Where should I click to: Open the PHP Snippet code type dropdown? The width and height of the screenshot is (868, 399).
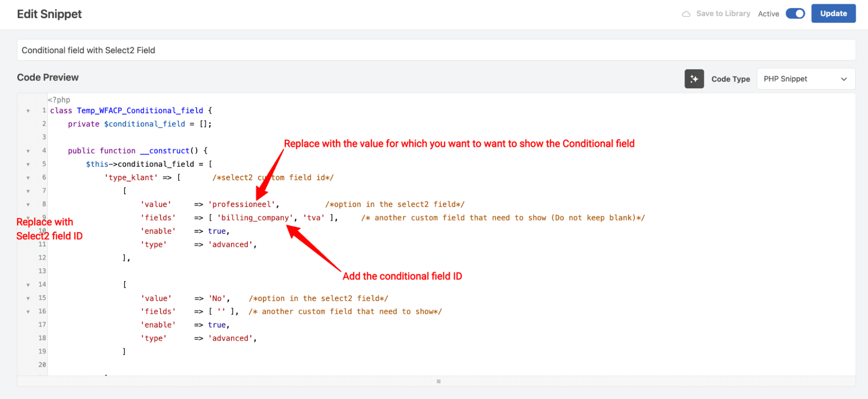coord(806,79)
